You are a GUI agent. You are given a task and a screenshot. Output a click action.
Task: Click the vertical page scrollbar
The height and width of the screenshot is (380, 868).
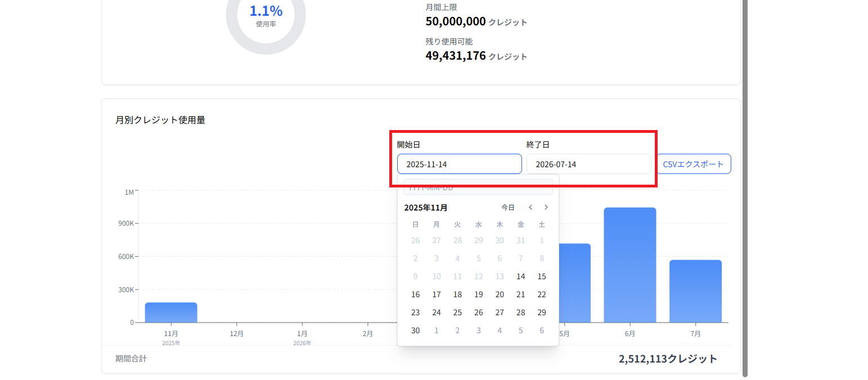pos(745,189)
